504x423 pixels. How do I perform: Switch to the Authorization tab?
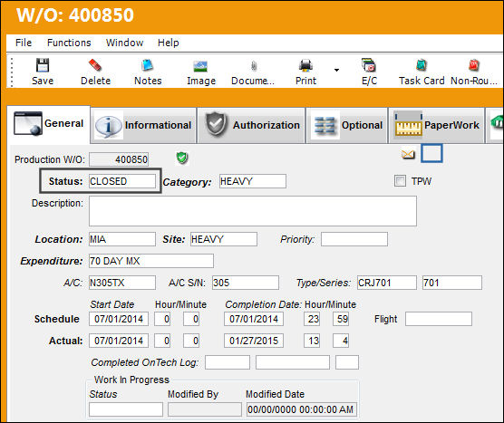coord(252,125)
